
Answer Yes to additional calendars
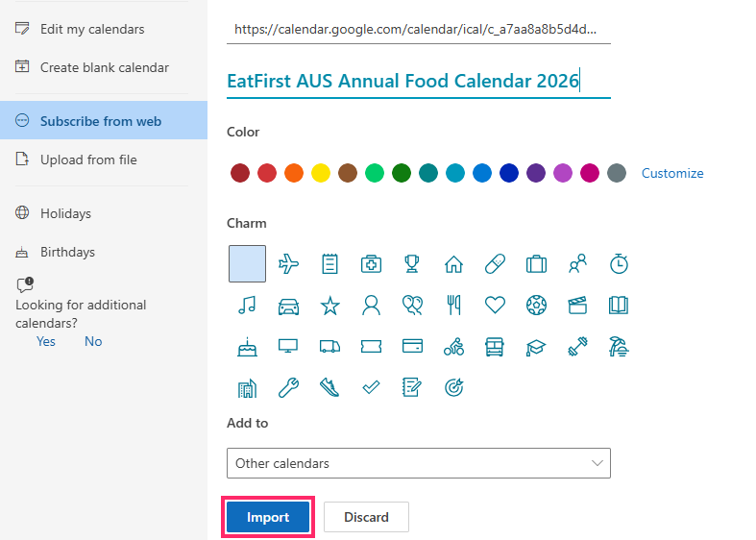[x=46, y=341]
